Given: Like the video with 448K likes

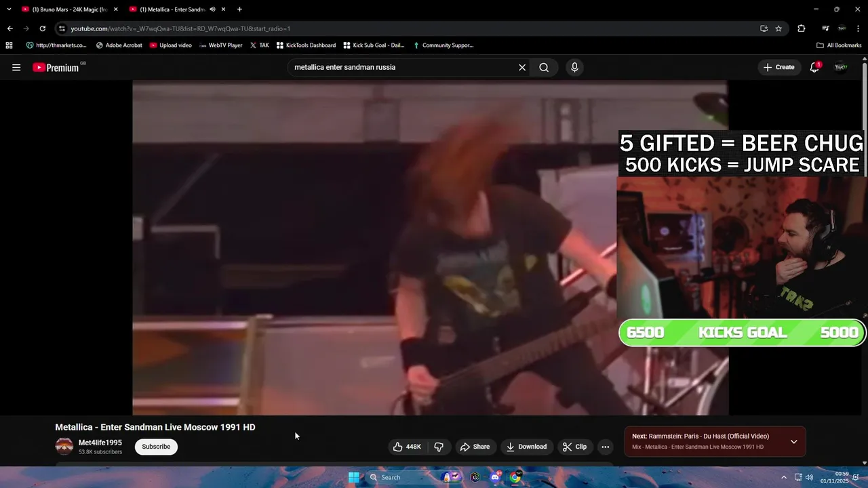Looking at the screenshot, I should pos(407,447).
